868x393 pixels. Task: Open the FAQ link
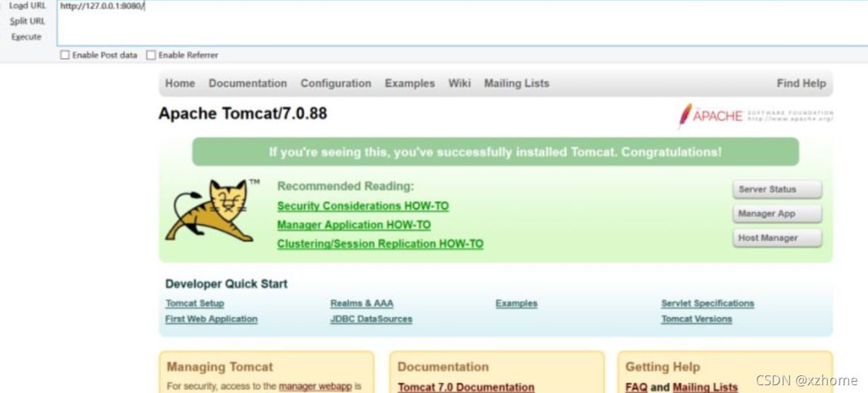click(x=636, y=387)
